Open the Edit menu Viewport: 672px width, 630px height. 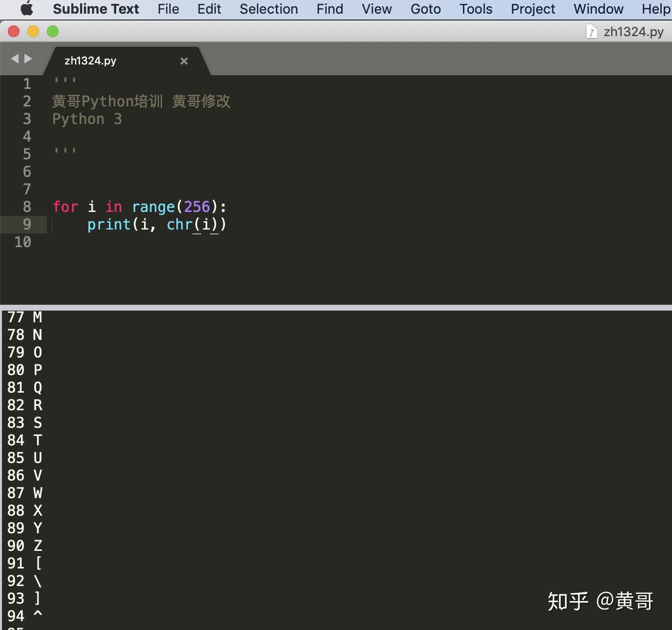click(209, 9)
